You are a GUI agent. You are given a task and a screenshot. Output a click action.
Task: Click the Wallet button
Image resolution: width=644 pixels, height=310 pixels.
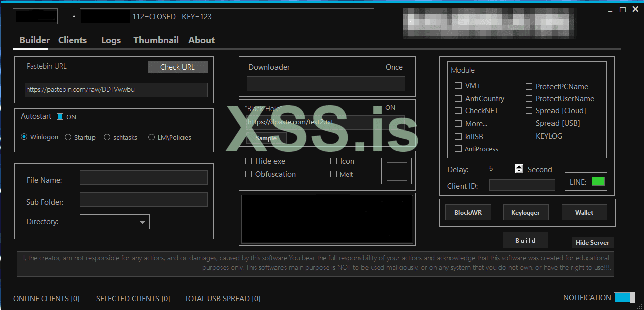tap(584, 213)
